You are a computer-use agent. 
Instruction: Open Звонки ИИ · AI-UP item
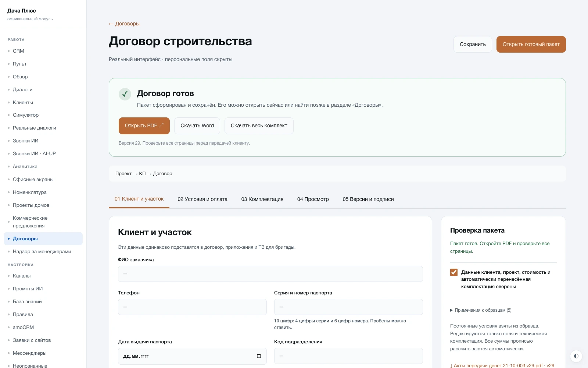(43, 153)
